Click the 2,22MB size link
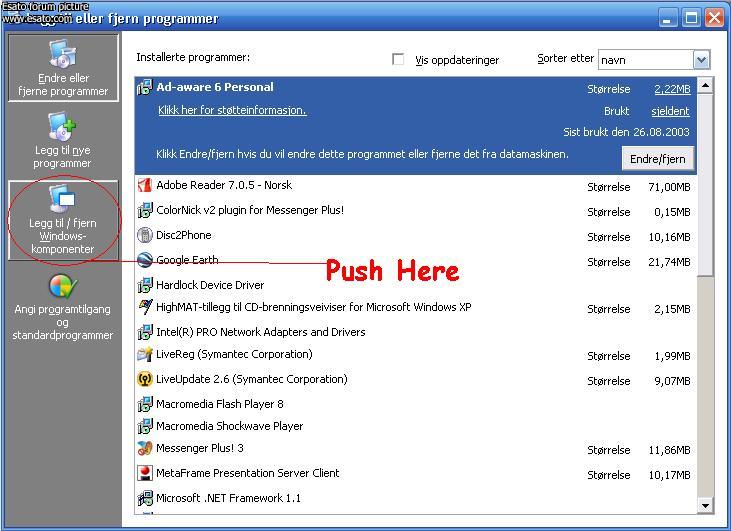Screen dimensions: 731x531 [671, 89]
